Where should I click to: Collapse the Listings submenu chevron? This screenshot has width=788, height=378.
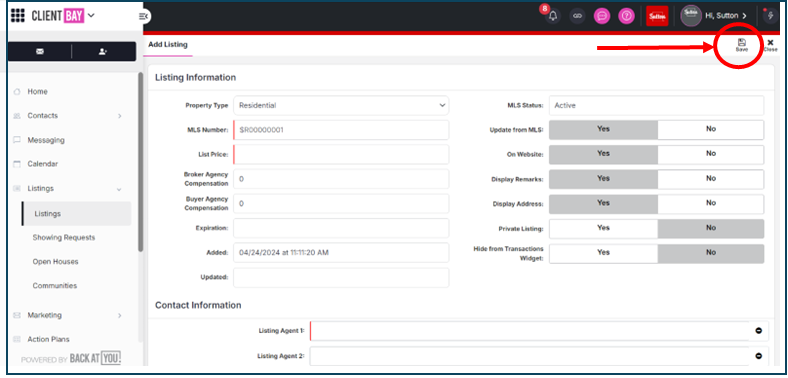[x=119, y=189]
